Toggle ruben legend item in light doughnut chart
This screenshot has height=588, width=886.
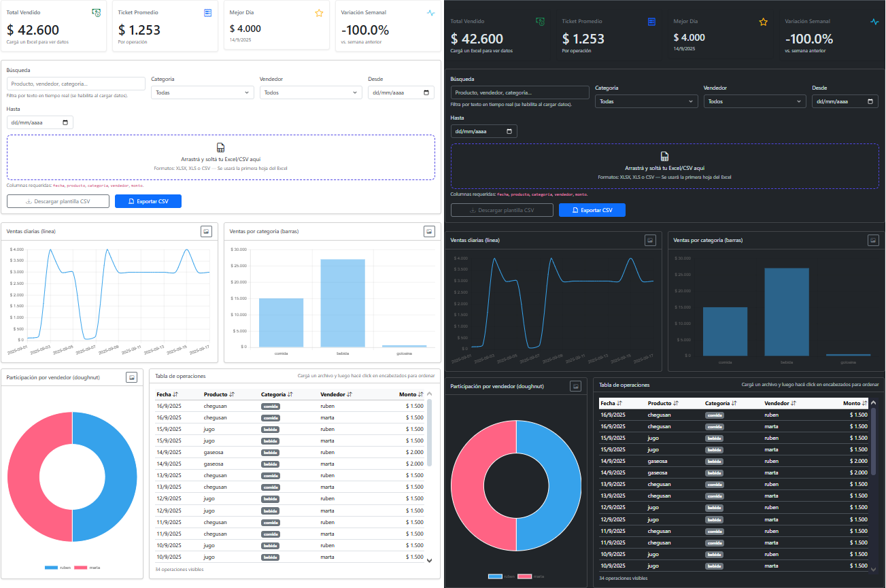(x=58, y=567)
